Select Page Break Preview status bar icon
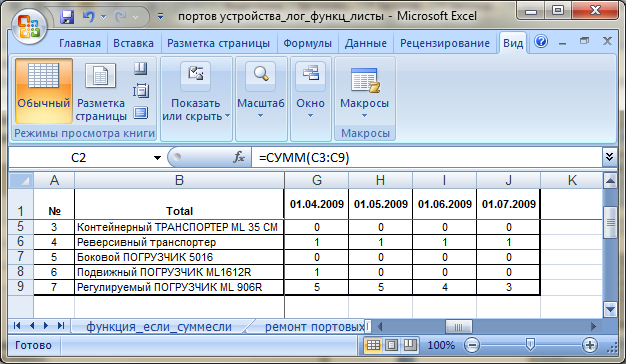This screenshot has height=364, width=626. point(410,345)
